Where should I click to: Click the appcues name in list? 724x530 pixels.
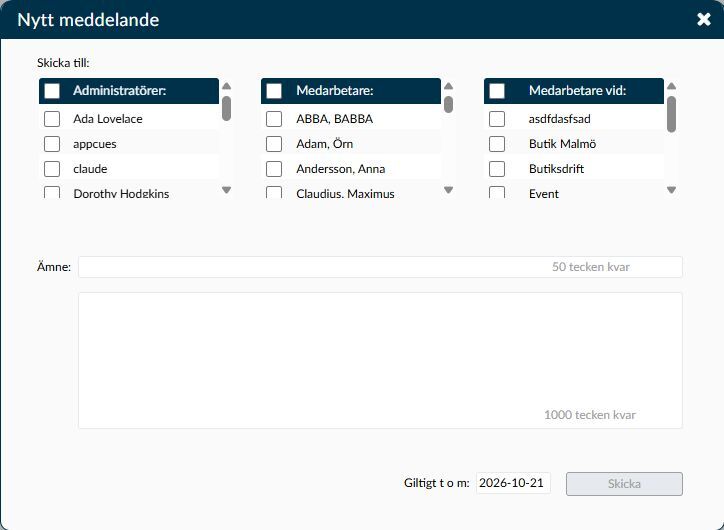click(x=95, y=144)
